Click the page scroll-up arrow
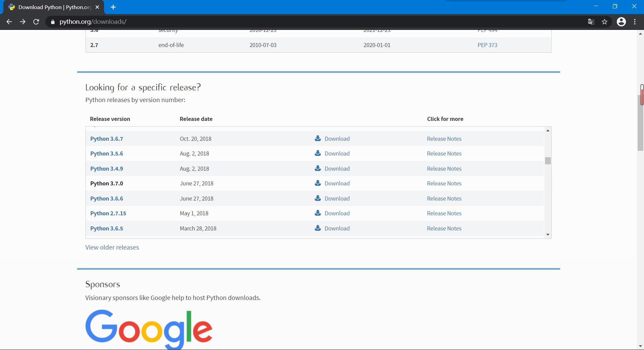The height and width of the screenshot is (350, 644). click(x=640, y=34)
